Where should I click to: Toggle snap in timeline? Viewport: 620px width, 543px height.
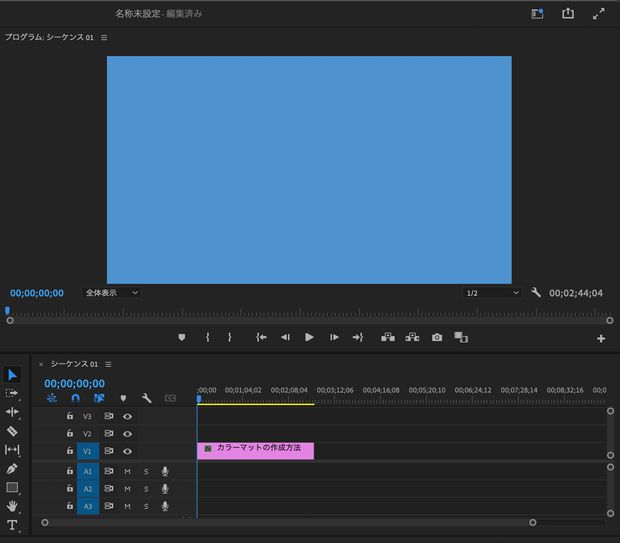tap(75, 398)
